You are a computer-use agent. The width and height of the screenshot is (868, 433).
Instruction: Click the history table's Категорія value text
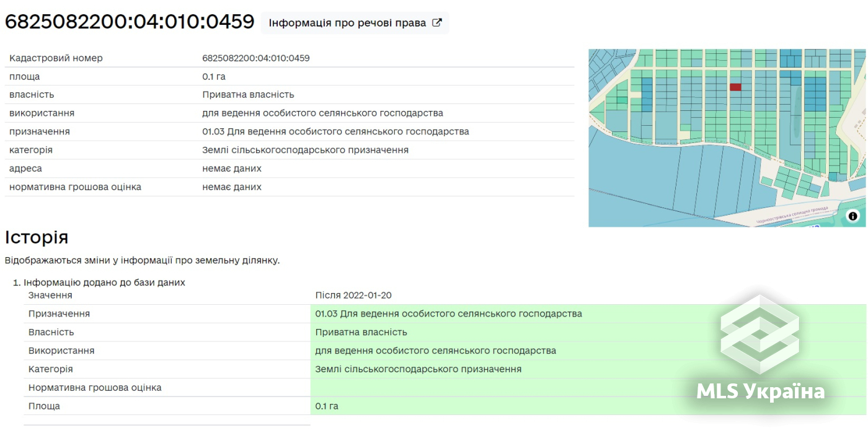tap(418, 369)
